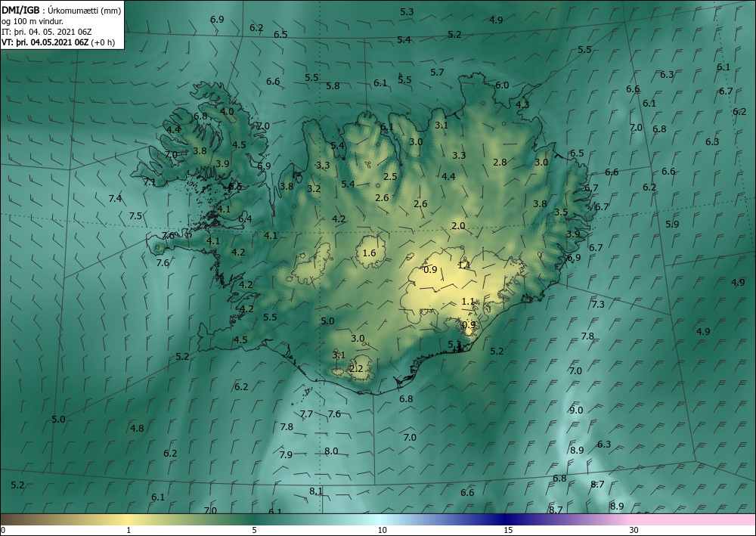Click the 7.9 value over southern ocean
This screenshot has height=536, width=756.
coord(286,454)
